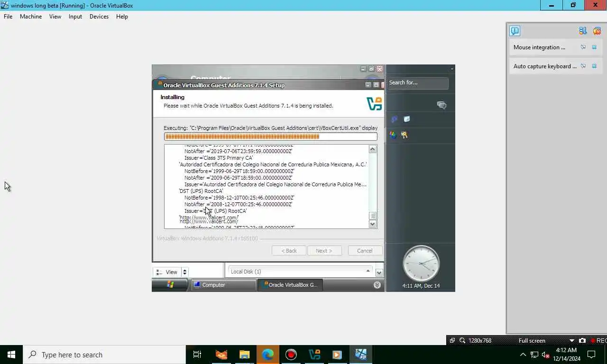Viewport: 607px width, 364px height.
Task: Open File Explorer from host taskbar
Action: 244,355
